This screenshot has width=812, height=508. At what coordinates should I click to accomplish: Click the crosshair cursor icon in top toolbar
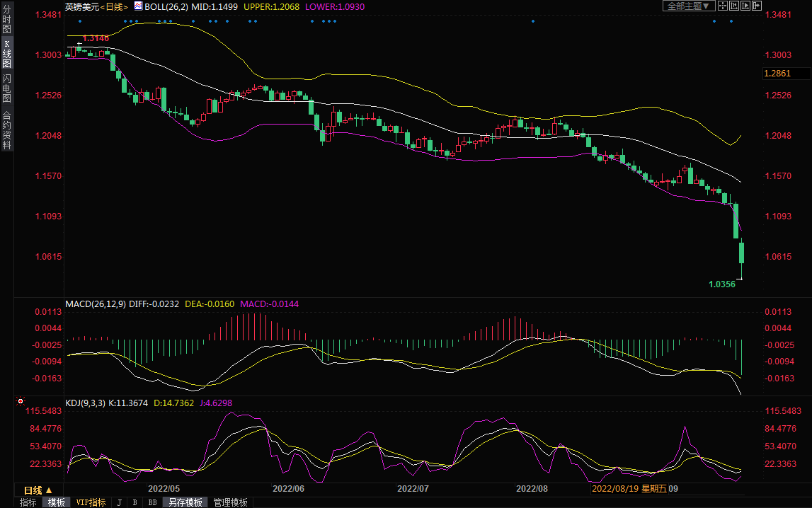[x=723, y=6]
